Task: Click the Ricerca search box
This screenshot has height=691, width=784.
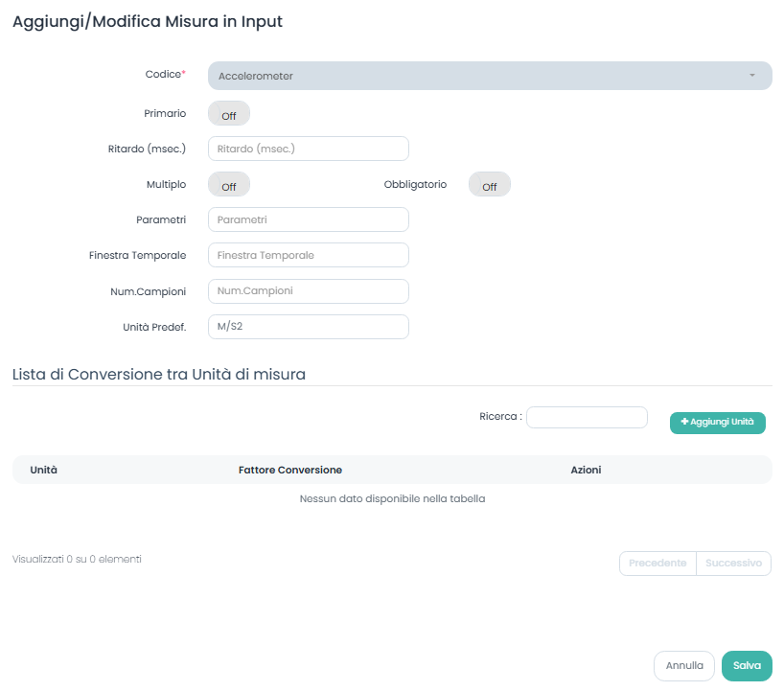Action: (587, 418)
